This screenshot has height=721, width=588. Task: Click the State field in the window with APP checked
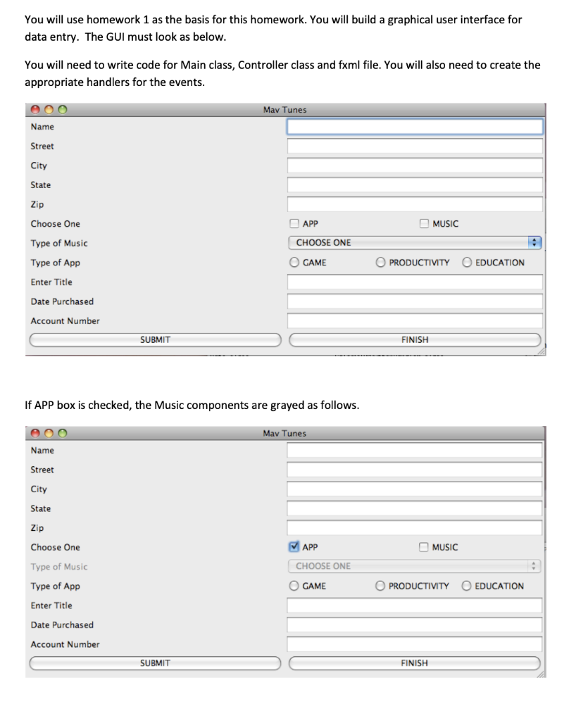(x=414, y=508)
